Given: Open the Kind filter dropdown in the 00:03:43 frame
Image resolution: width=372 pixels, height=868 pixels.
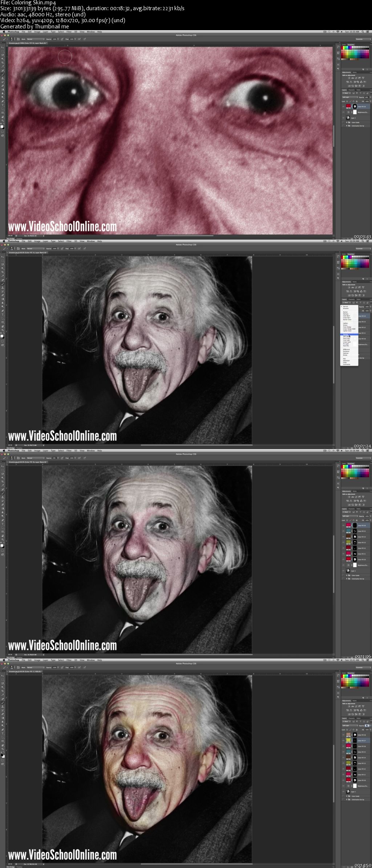Looking at the screenshot, I should 347,93.
